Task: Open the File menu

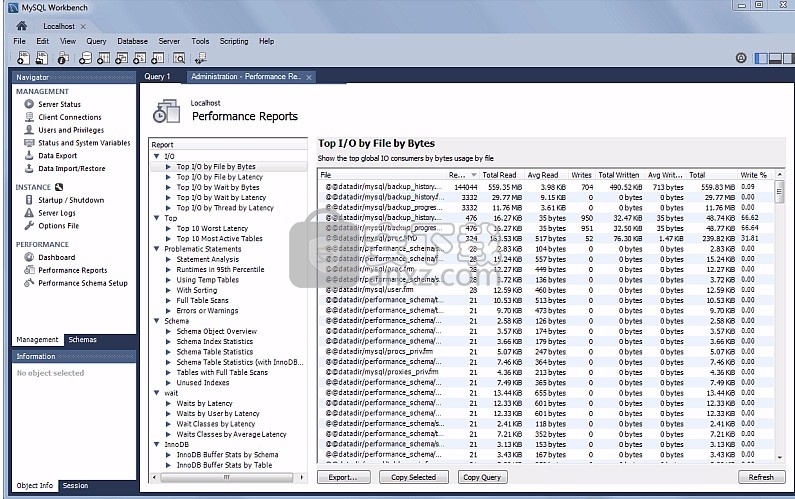Action: pos(19,41)
